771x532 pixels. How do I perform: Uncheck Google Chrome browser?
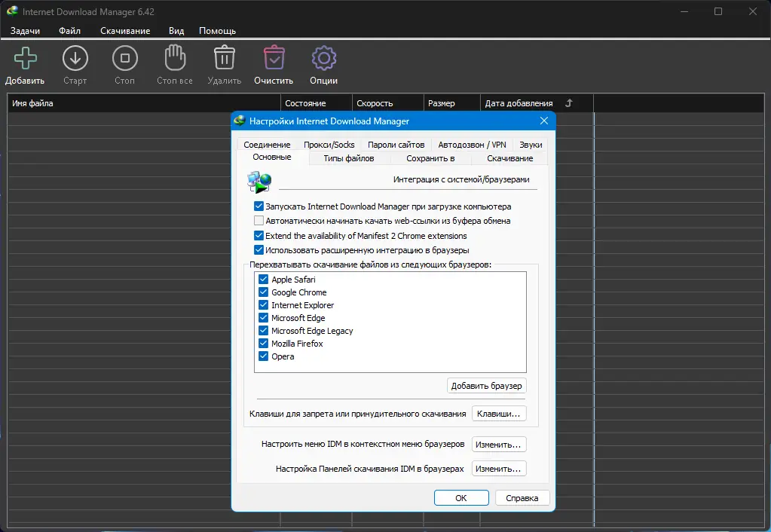263,292
